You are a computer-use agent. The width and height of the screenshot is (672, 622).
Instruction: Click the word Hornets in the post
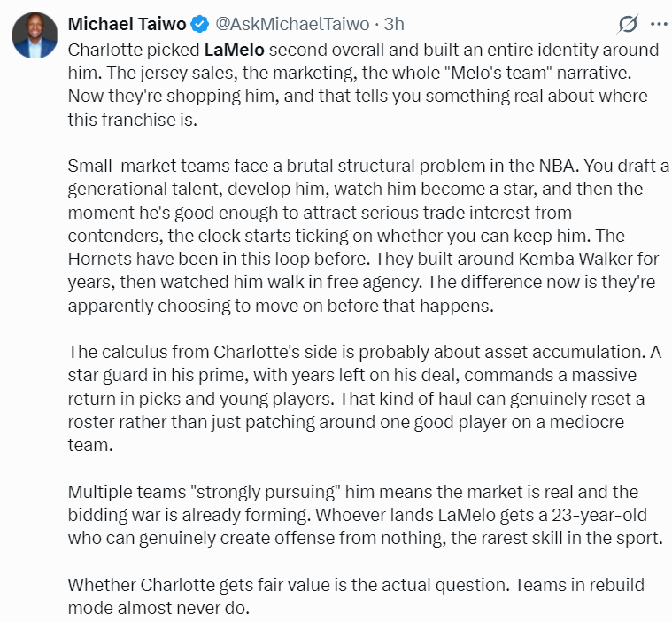coord(99,259)
